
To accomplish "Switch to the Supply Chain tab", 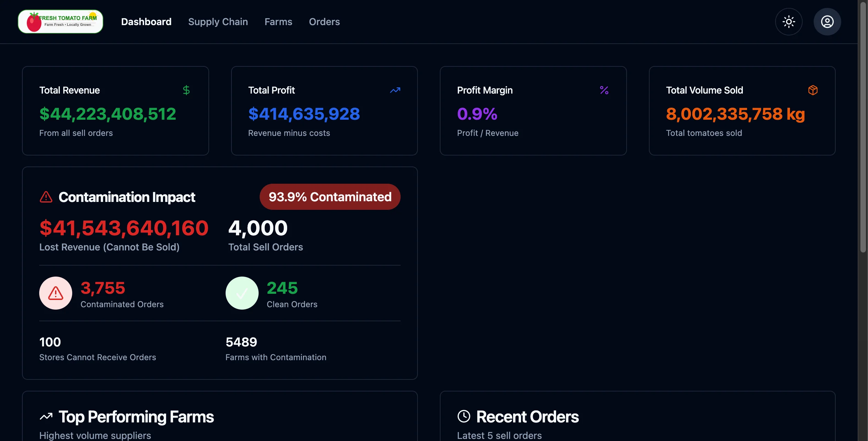I will pos(218,22).
